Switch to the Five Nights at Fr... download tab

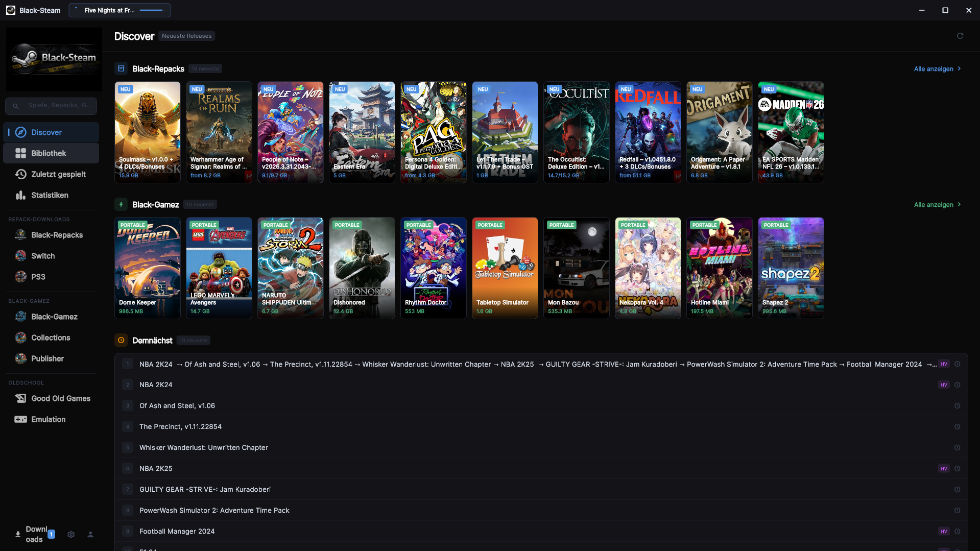(x=119, y=10)
